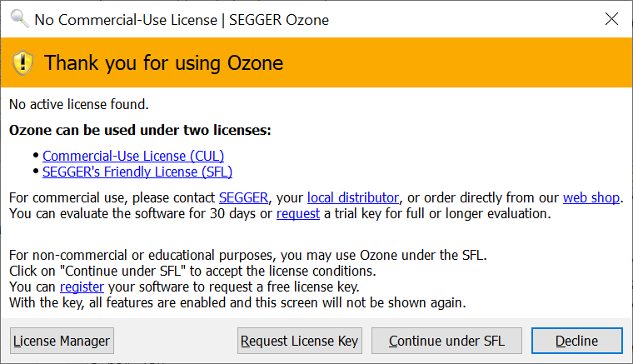Click the "No active license found." text
633x364 pixels.
78,105
